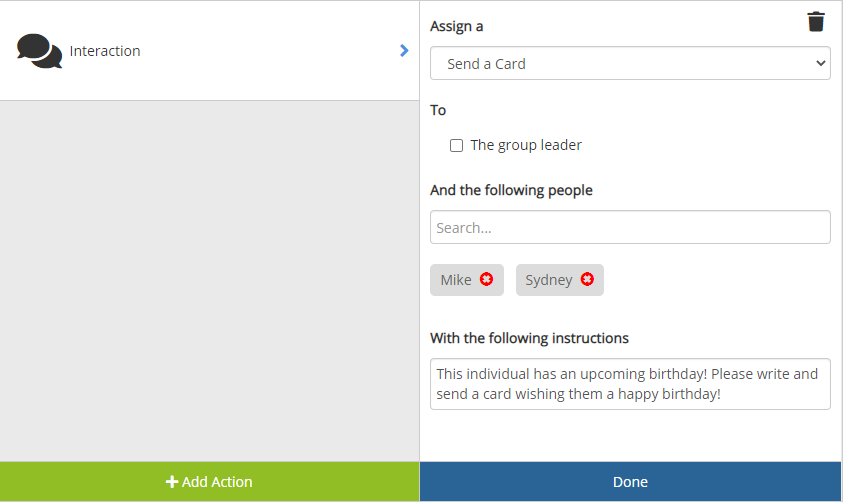
Task: Click the arrow on the Assign a select
Action: 821,63
